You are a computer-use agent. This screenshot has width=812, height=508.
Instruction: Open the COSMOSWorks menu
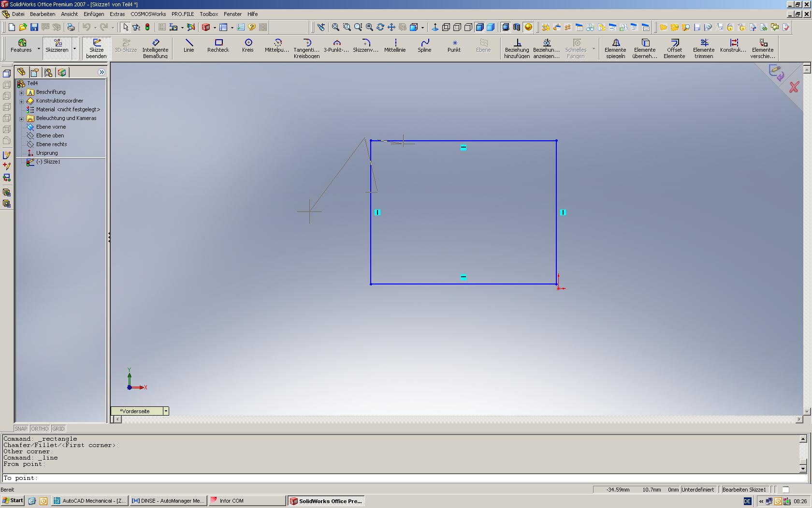click(x=148, y=14)
